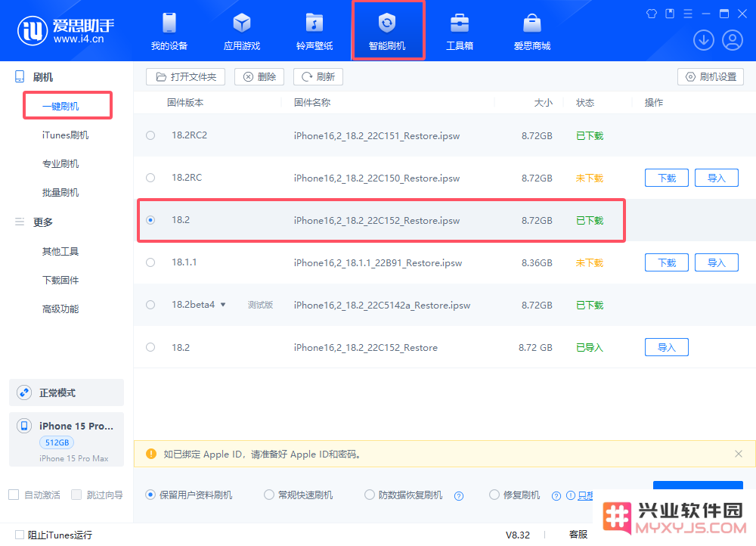This screenshot has height=546, width=756.
Task: Open the user account profile icon
Action: (x=733, y=40)
